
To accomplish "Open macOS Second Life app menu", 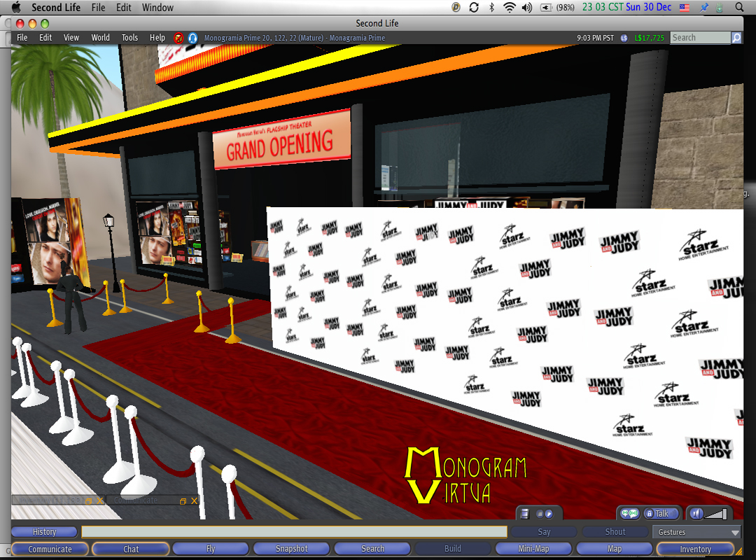I will point(56,7).
